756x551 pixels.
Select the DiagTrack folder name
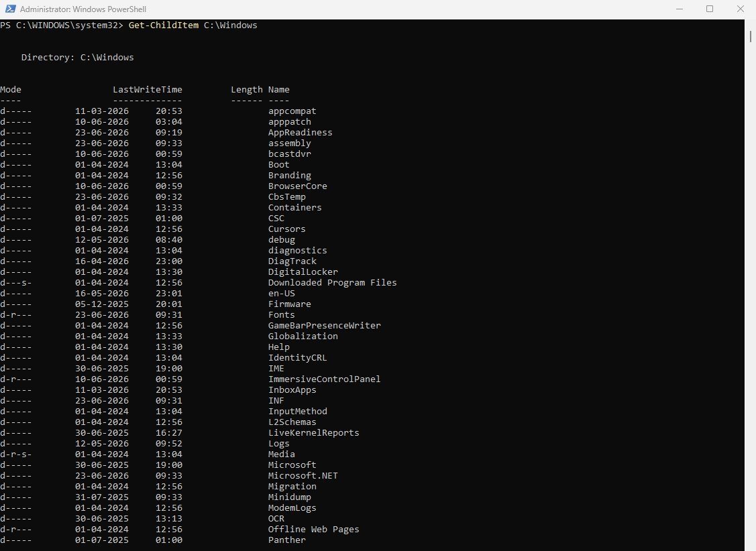(x=292, y=261)
